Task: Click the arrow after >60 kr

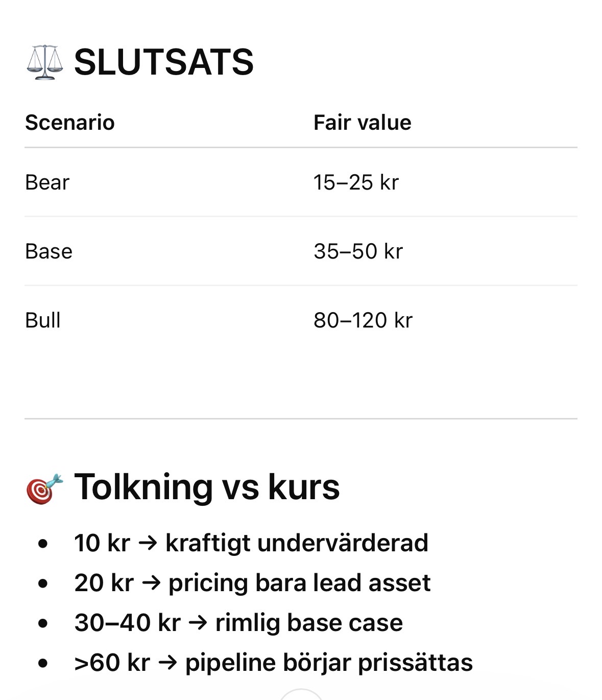Action: (x=167, y=662)
